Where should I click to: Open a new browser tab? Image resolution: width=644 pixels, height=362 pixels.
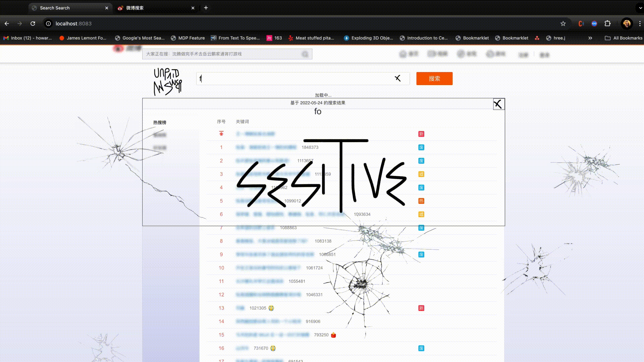pyautogui.click(x=206, y=8)
